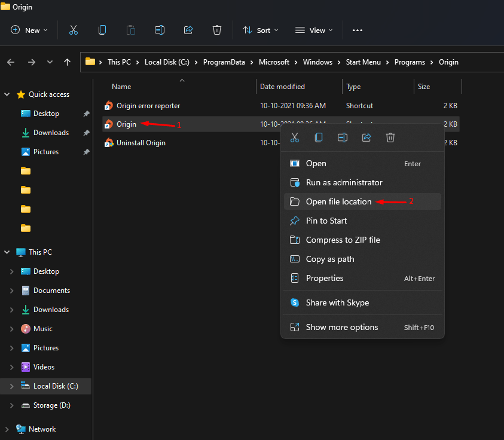This screenshot has width=504, height=440.
Task: Sort by the Date modified column header
Action: click(x=282, y=87)
